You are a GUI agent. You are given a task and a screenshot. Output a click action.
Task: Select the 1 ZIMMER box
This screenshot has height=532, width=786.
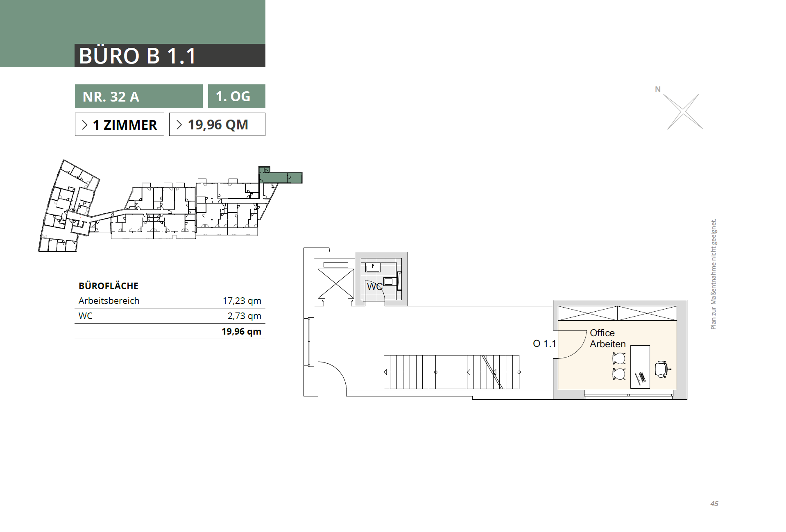pos(120,125)
